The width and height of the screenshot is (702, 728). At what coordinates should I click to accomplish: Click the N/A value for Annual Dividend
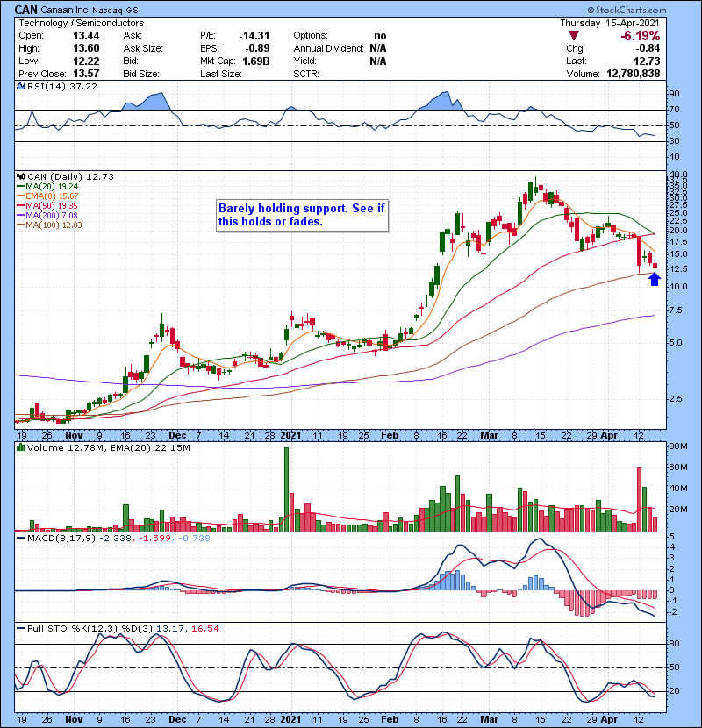coord(378,48)
